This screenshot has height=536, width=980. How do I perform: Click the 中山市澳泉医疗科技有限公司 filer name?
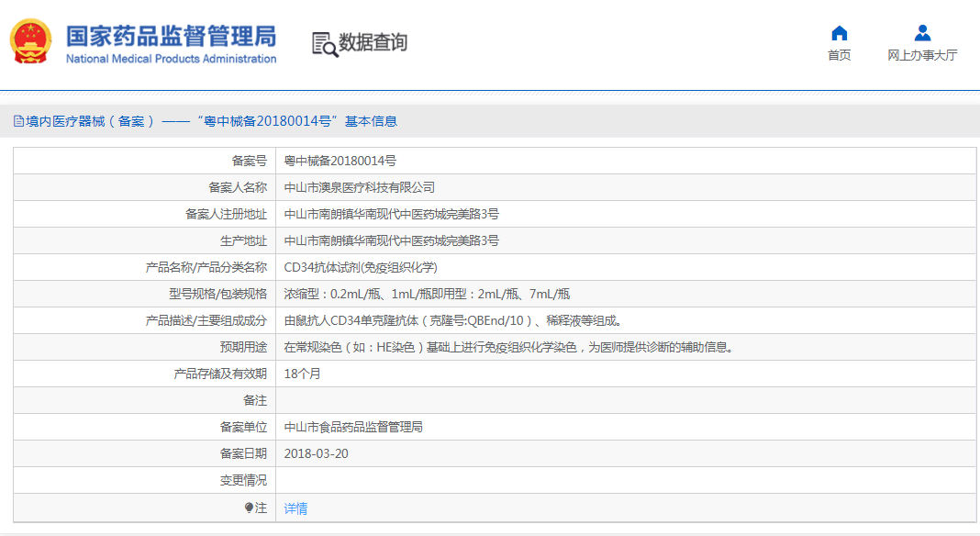point(360,187)
